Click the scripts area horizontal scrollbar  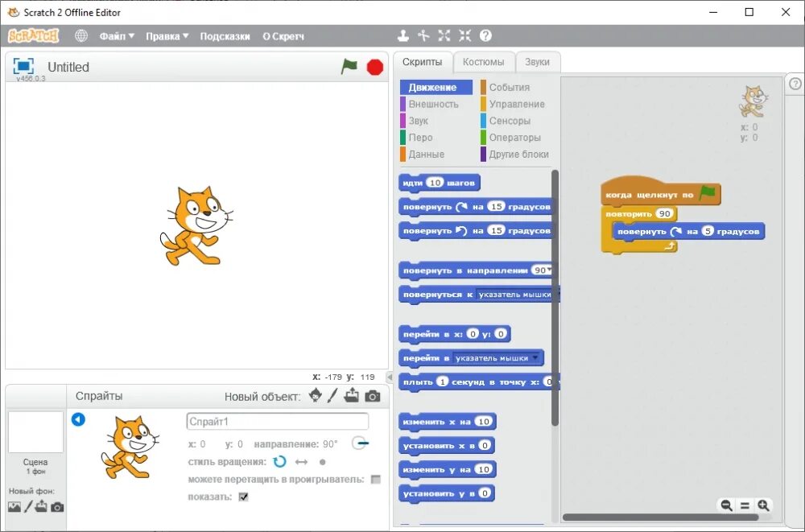click(660, 517)
